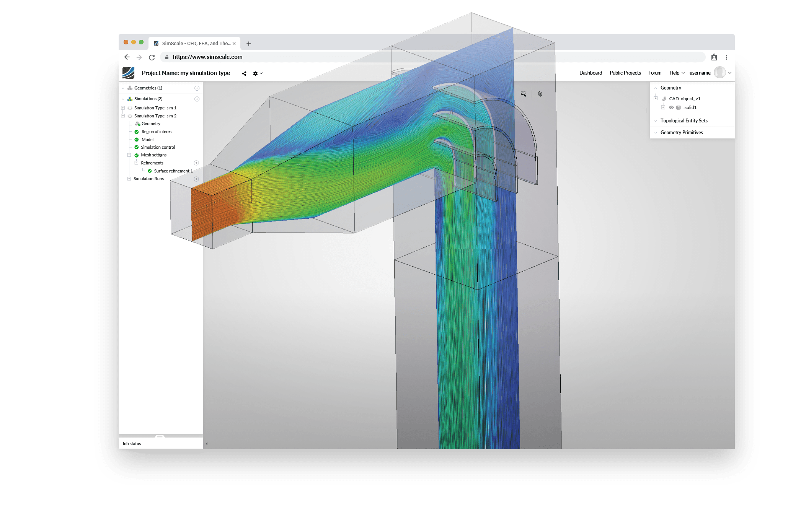This screenshot has width=801, height=532.
Task: Collapse the Simulations (2) section
Action: tap(122, 98)
